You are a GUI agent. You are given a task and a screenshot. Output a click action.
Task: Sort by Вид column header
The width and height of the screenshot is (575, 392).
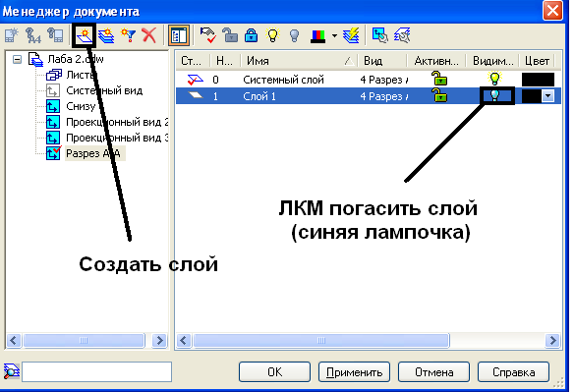pos(382,61)
